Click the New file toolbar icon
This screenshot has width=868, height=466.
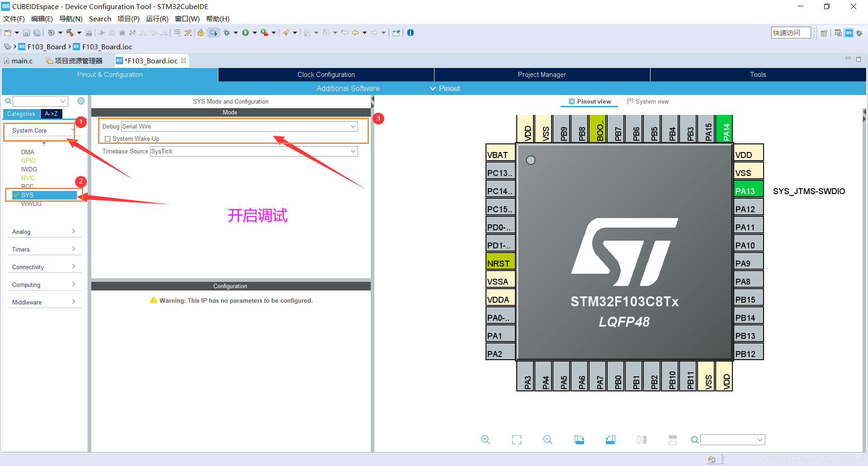pos(8,33)
